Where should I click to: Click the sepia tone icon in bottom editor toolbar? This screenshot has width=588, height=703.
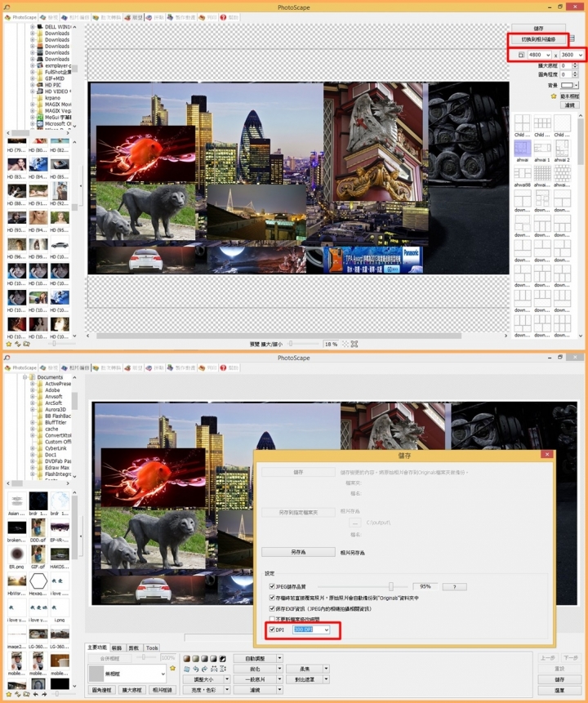187,659
